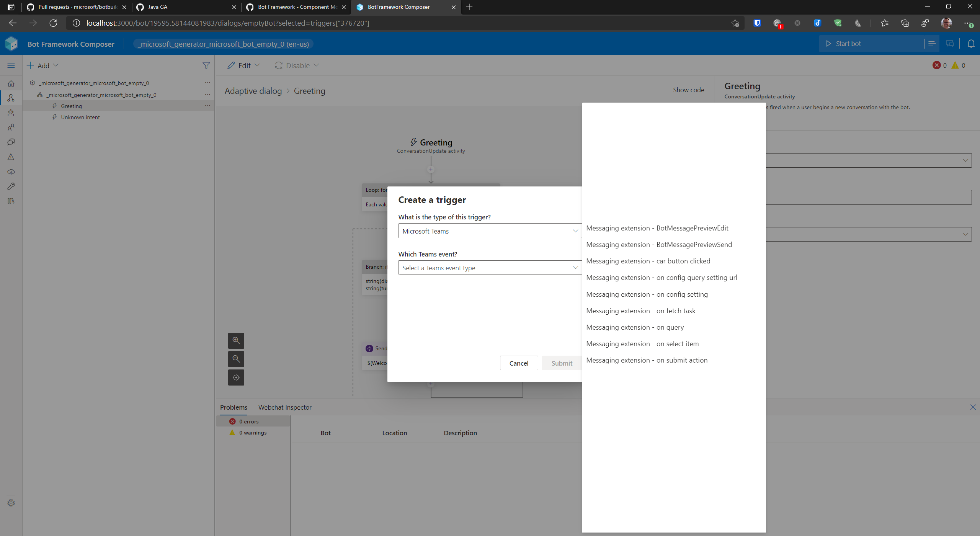The image size is (980, 536).
Task: Select the Design icon in the sidebar
Action: tap(11, 98)
